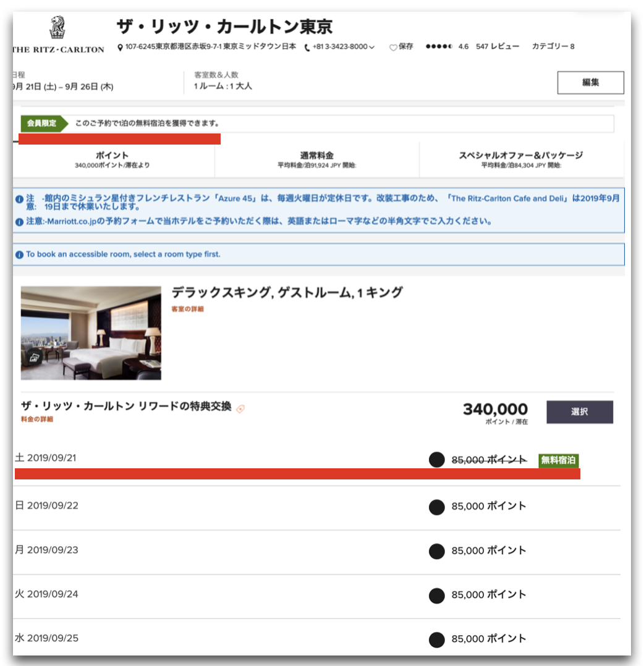Screen dimensions: 644x666
Task: Open the 547 レビュー link
Action: (x=498, y=46)
